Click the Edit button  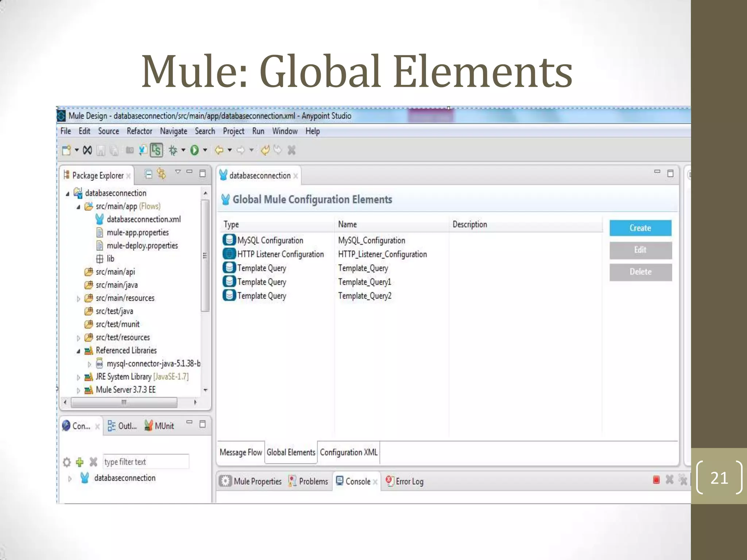pos(640,250)
